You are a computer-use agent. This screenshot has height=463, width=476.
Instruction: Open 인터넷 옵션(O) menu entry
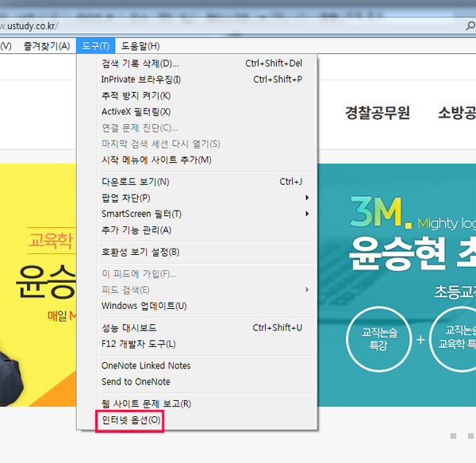[131, 420]
